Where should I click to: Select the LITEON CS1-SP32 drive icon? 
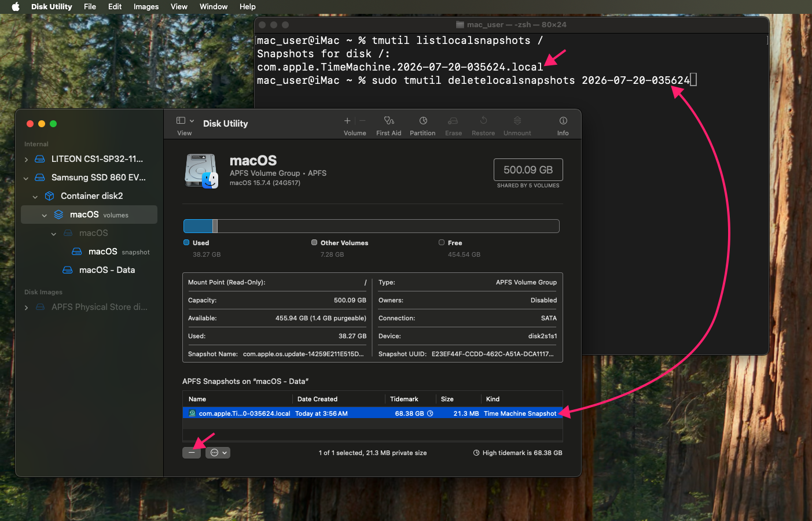40,159
